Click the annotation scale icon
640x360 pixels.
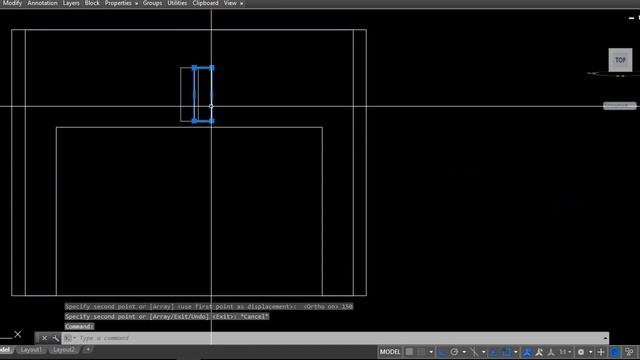pos(551,352)
